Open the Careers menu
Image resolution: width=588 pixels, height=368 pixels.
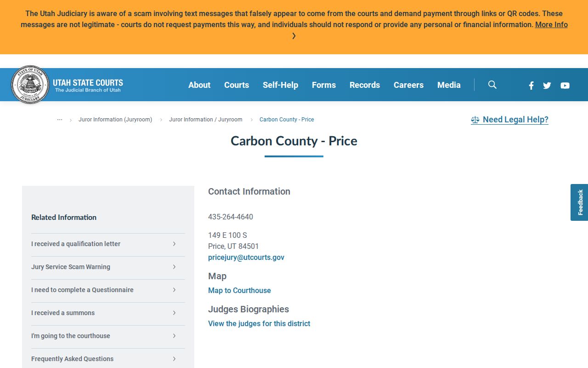[408, 85]
